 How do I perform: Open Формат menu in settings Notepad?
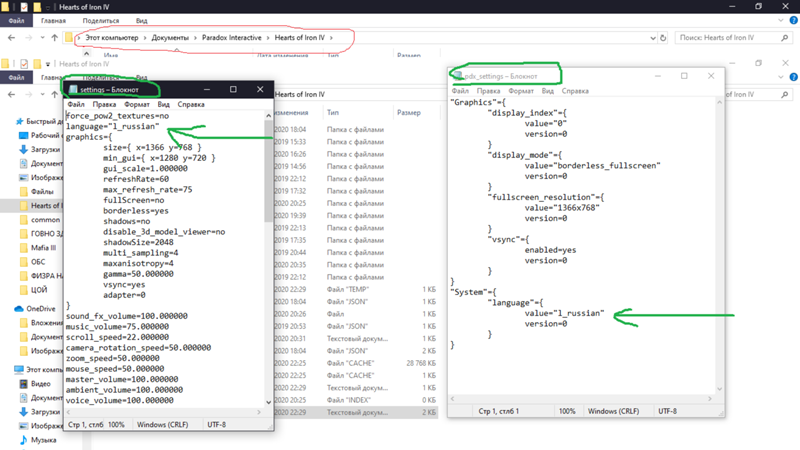(x=137, y=104)
